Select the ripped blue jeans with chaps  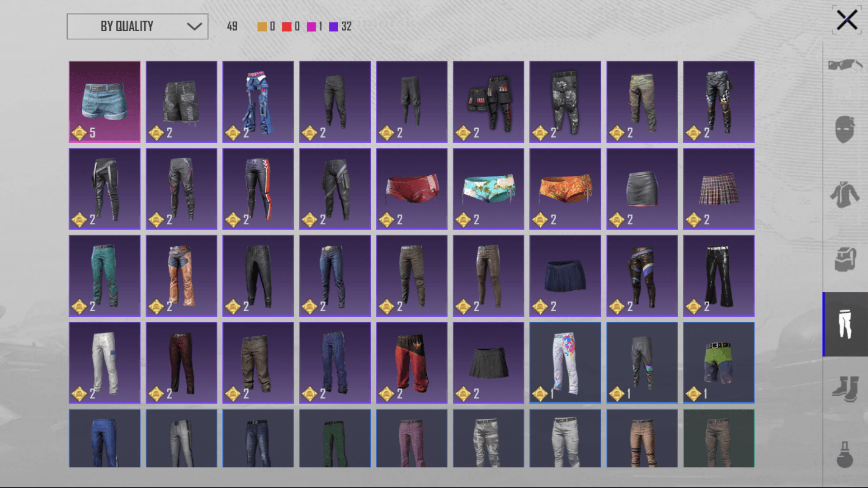coord(258,102)
